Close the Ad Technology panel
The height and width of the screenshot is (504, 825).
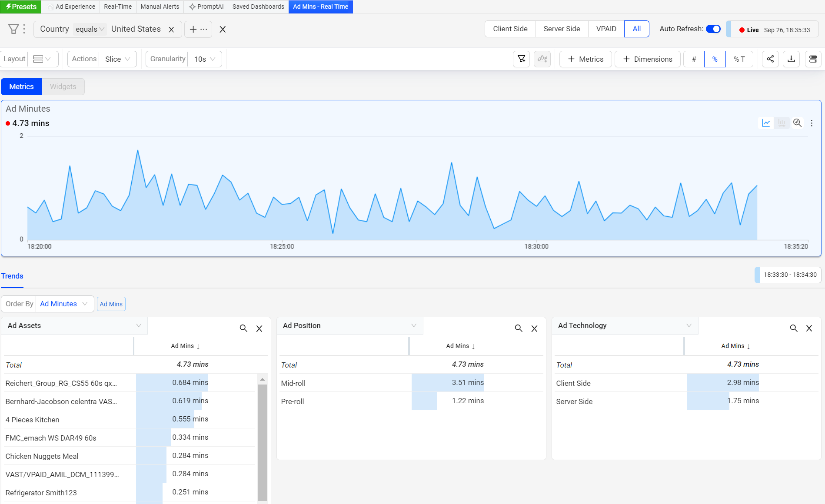tap(809, 328)
